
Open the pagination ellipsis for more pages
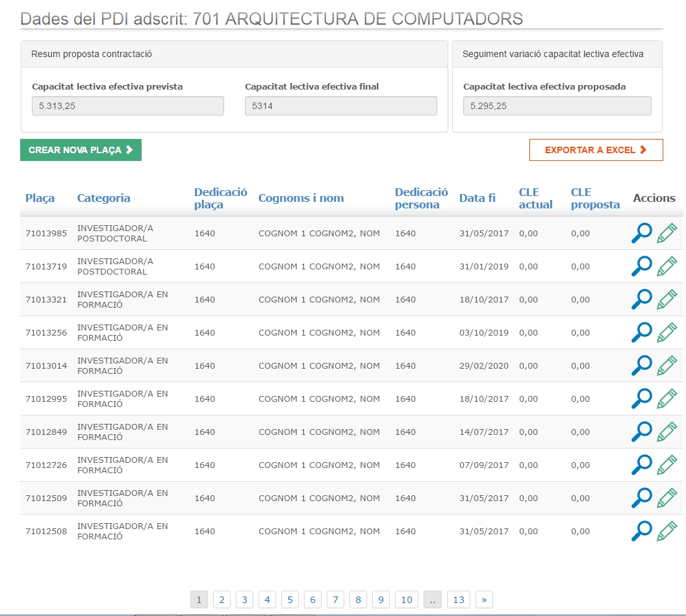click(433, 600)
